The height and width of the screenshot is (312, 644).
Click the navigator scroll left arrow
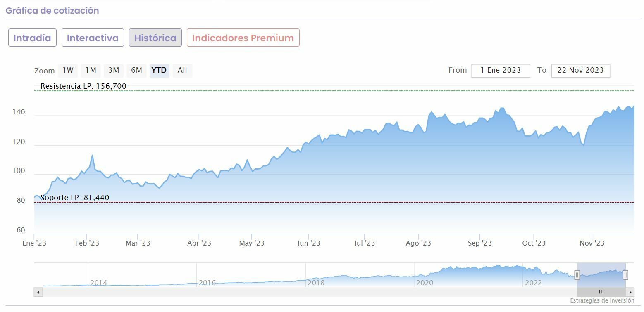tap(38, 292)
